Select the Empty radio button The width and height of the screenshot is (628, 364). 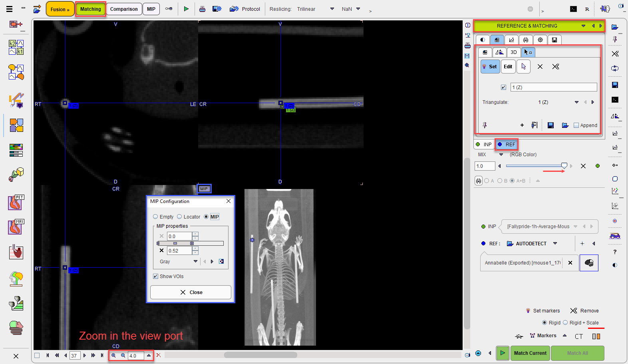click(x=155, y=217)
